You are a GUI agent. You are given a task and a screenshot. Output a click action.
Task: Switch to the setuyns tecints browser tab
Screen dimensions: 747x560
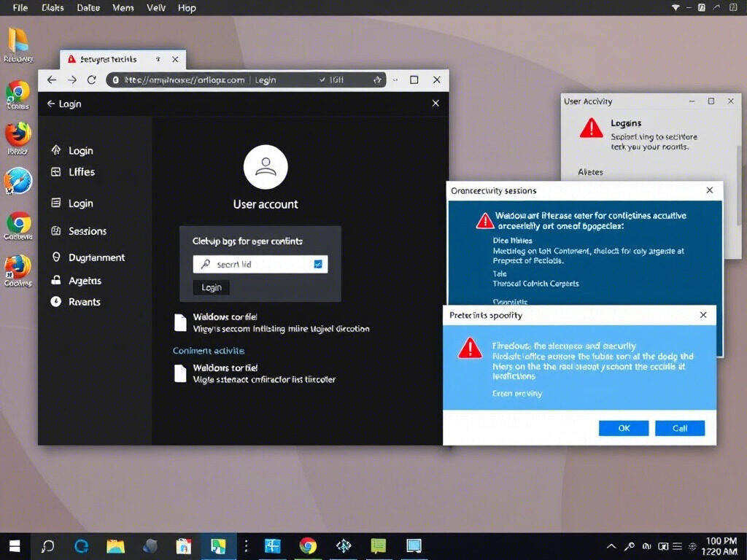coord(109,60)
